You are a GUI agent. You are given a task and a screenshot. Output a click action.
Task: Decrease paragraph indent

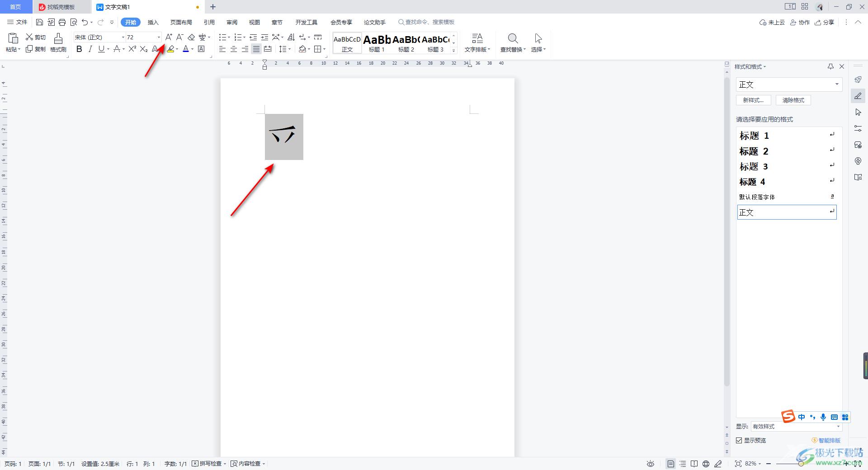tap(253, 37)
